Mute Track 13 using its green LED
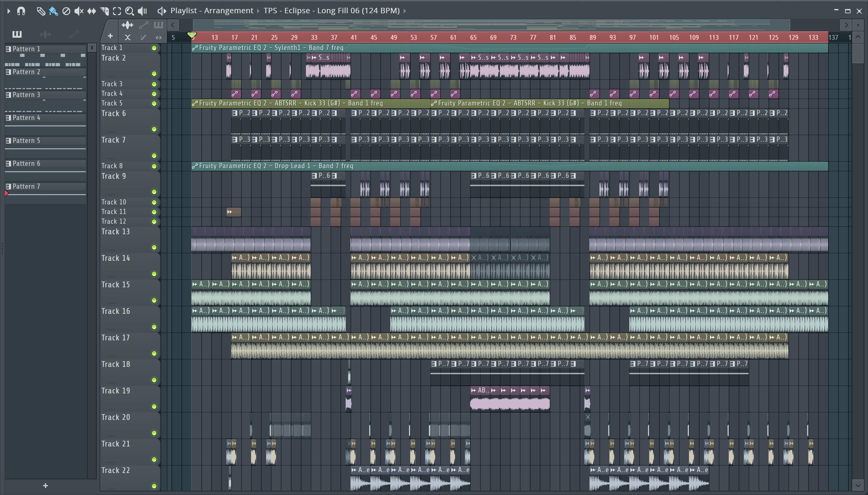The height and width of the screenshot is (495, 868). (154, 247)
